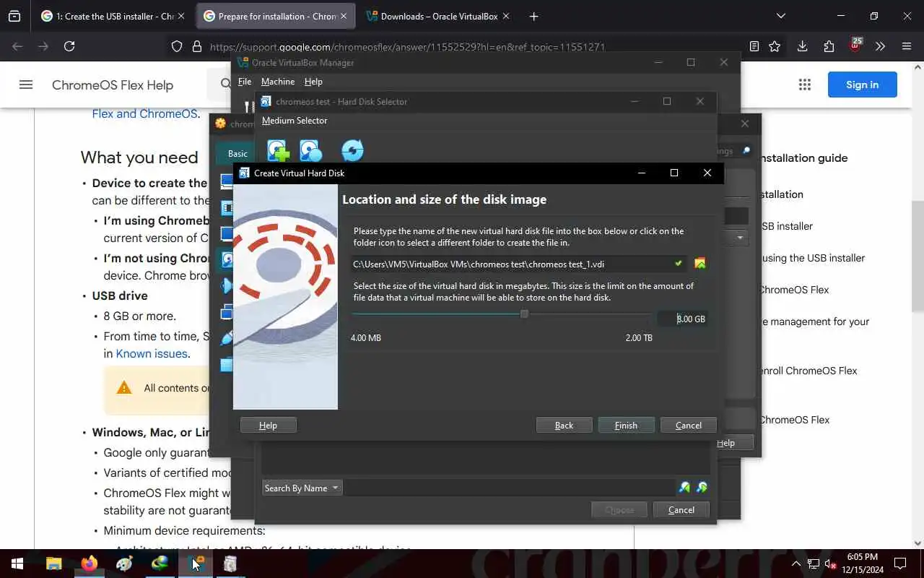Image resolution: width=924 pixels, height=578 pixels.
Task: Show more tools double-chevron in toolbar
Action: 880,46
